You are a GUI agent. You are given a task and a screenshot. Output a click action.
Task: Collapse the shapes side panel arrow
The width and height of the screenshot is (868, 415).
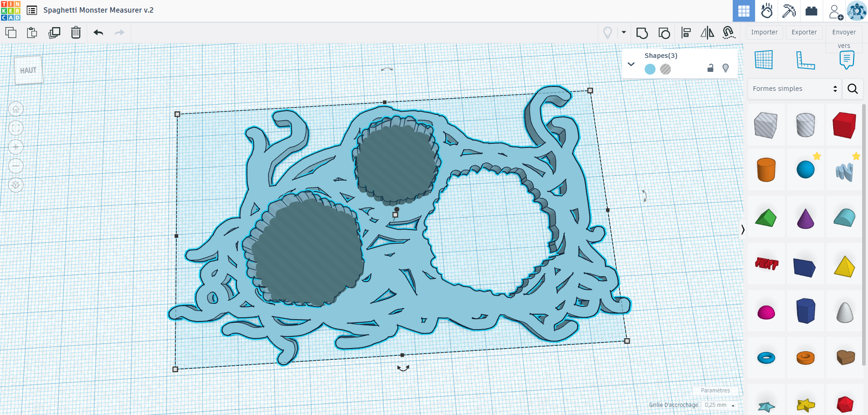pos(743,230)
